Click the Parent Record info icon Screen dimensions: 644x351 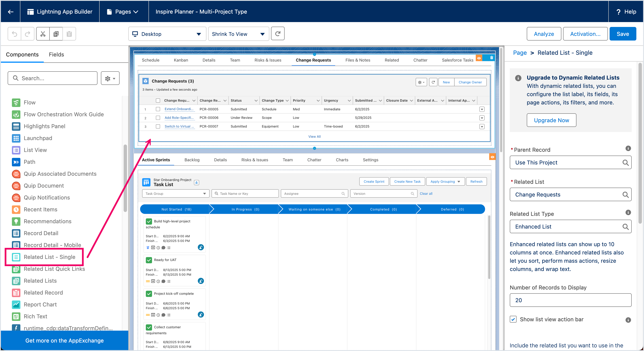[x=628, y=148]
